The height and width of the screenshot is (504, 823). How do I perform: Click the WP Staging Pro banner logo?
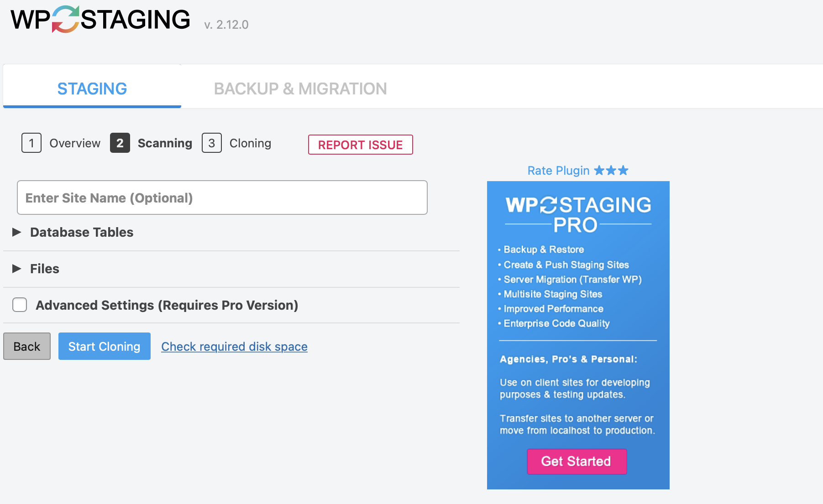[x=577, y=211]
